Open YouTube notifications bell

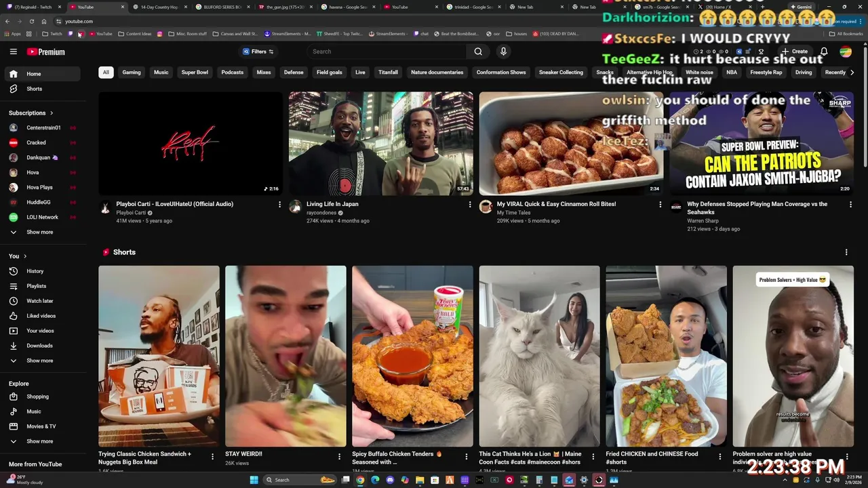click(824, 52)
